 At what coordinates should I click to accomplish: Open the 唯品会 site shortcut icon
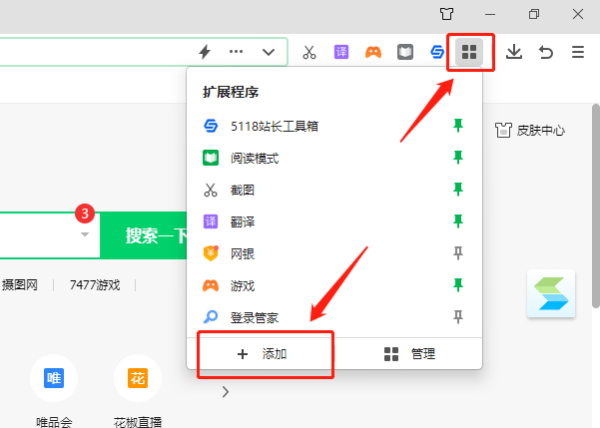54,378
